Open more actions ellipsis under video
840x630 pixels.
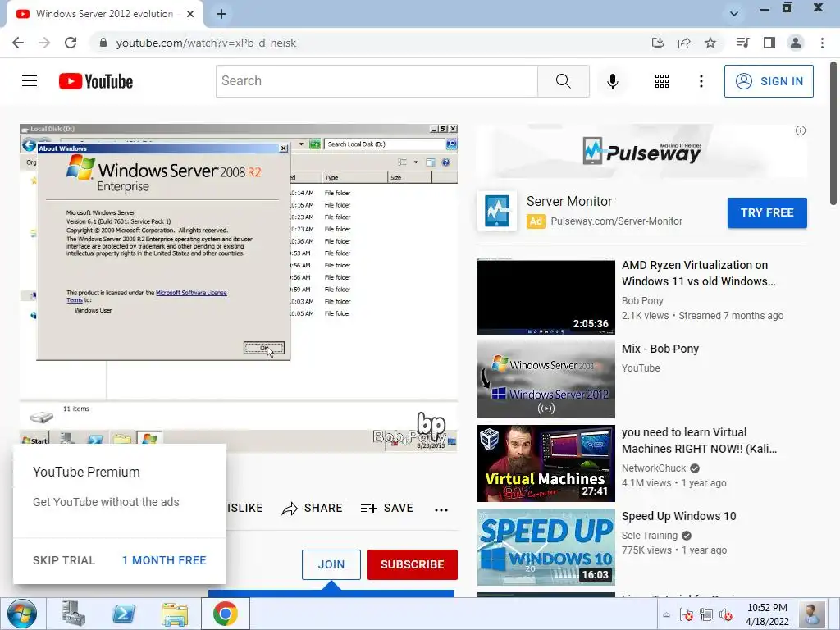(441, 509)
